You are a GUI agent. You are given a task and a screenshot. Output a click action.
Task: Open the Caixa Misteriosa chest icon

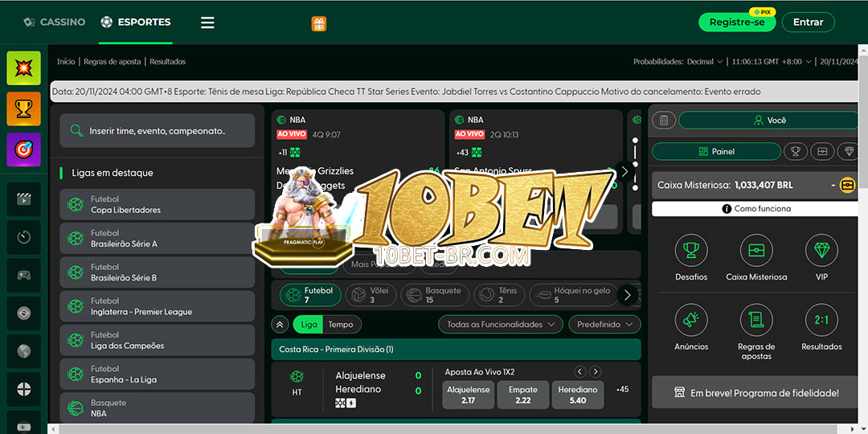coord(756,250)
